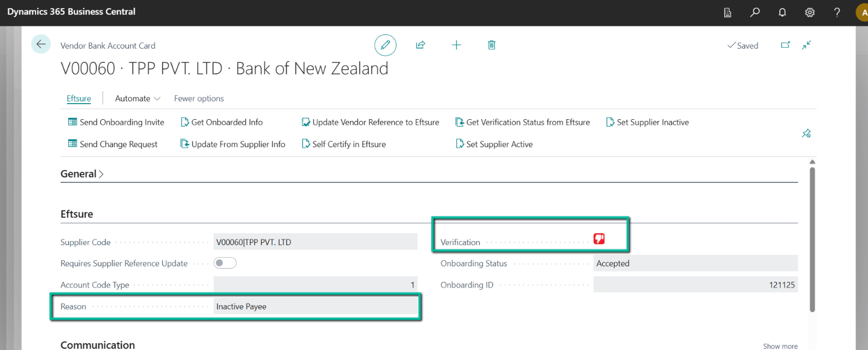Click Update Vendor Reference to Eftsure
Image resolution: width=868 pixels, height=350 pixels.
point(371,122)
